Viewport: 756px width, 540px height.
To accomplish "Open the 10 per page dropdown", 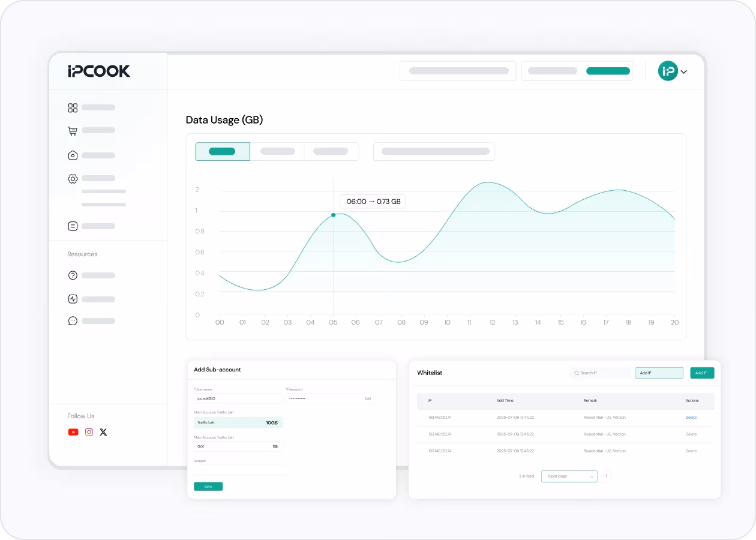I will pos(569,476).
